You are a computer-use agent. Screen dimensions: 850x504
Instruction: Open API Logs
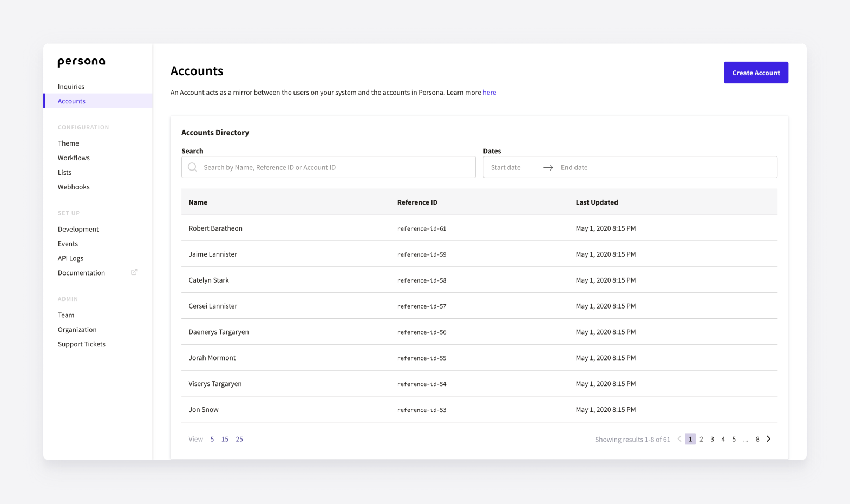click(70, 259)
